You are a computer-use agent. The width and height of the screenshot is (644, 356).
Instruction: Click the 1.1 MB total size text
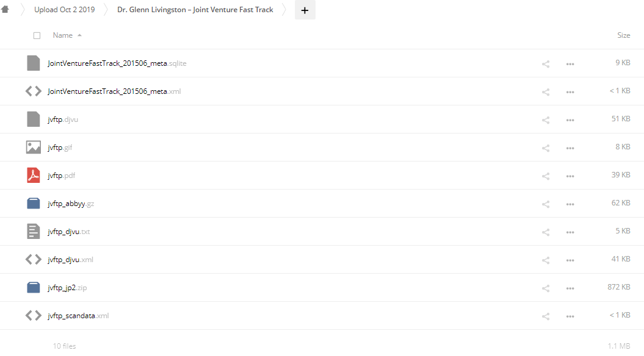tap(619, 346)
